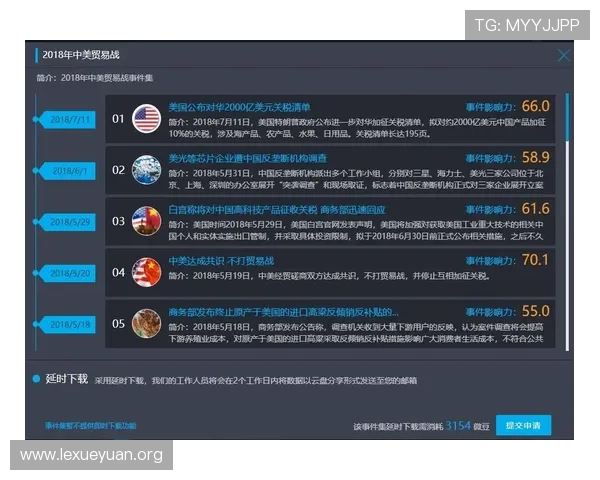The height and width of the screenshot is (480, 600).
Task: Click the summary text beginning 2018年5月19日
Action: (329, 276)
